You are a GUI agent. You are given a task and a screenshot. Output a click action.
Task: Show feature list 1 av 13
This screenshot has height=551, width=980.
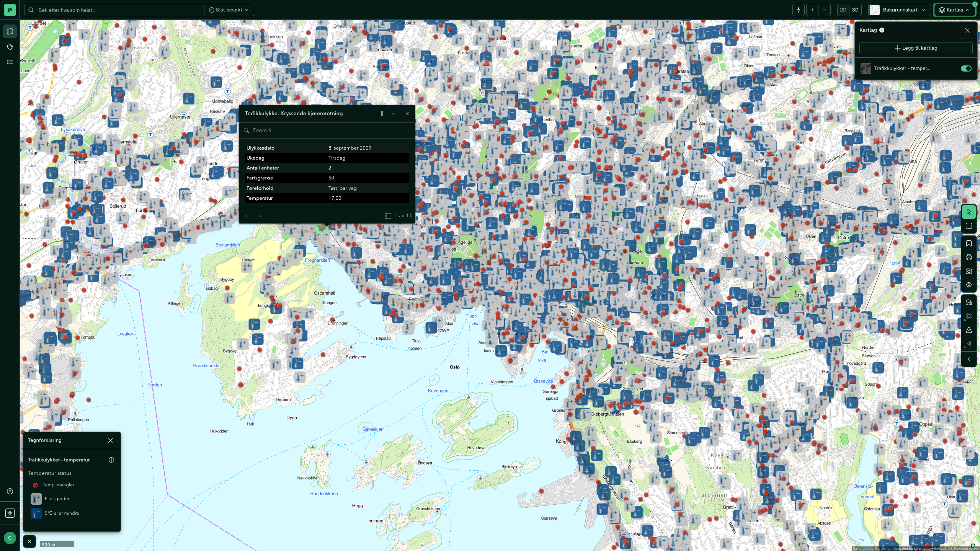pos(398,216)
